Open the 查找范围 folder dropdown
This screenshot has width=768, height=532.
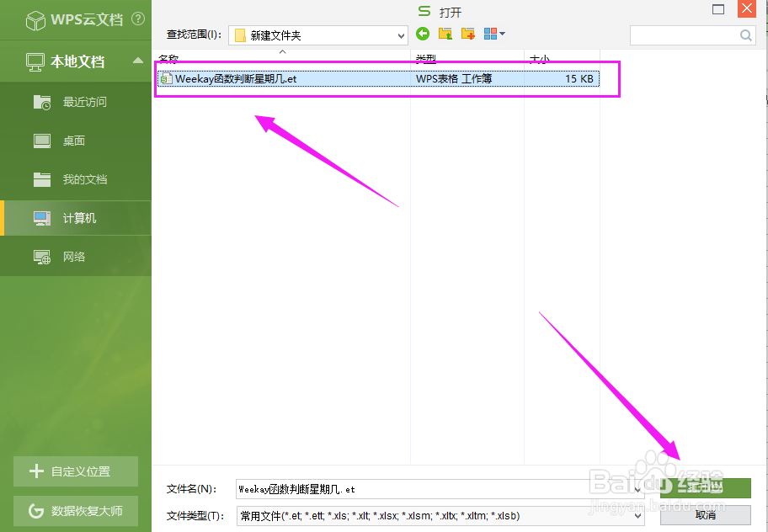click(x=402, y=35)
